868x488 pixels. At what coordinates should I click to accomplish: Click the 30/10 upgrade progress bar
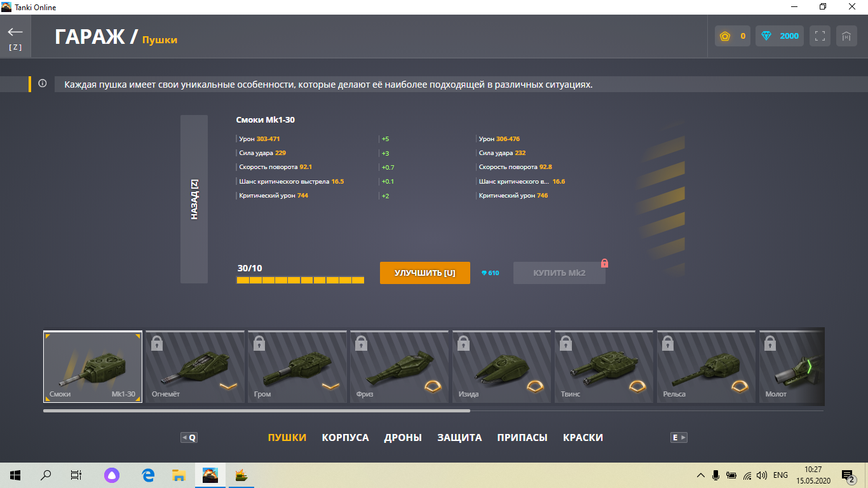[301, 280]
